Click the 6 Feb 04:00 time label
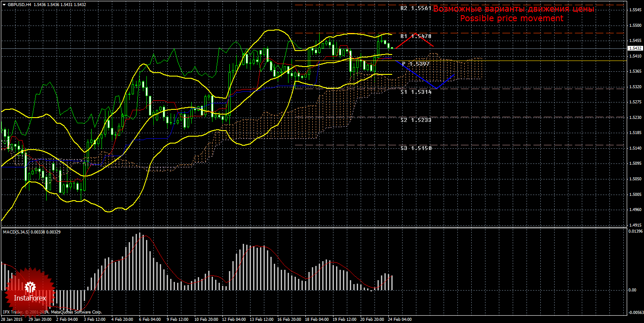Screen dimensions: 644x323 150,320
